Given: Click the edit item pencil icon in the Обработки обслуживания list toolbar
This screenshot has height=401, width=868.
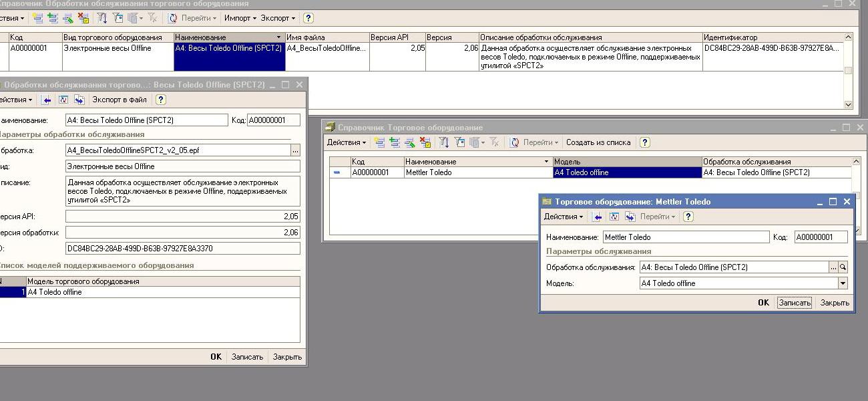Looking at the screenshot, I should coord(67,18).
